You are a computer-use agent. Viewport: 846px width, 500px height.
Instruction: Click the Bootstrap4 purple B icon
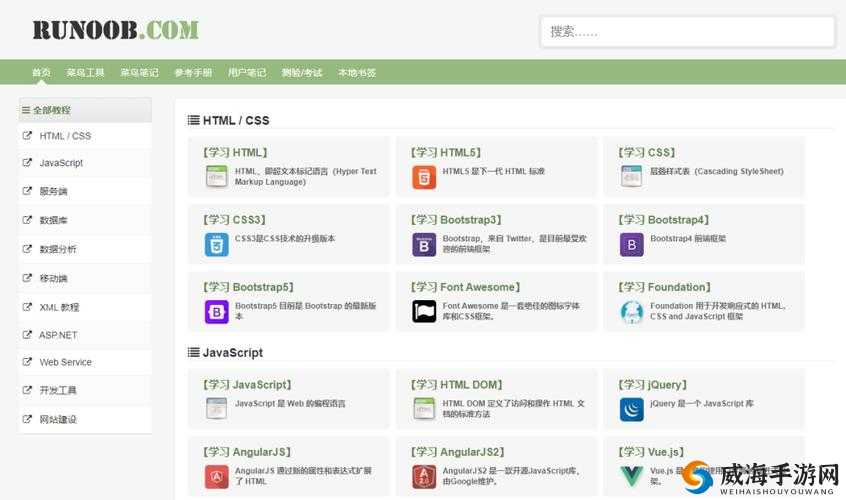tap(632, 244)
